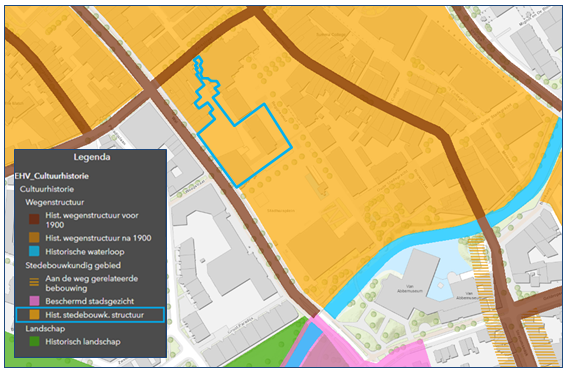The image size is (567, 371).
Task: Click the Stedebouwkundig gebied subgroup label
Action: pyautogui.click(x=73, y=265)
